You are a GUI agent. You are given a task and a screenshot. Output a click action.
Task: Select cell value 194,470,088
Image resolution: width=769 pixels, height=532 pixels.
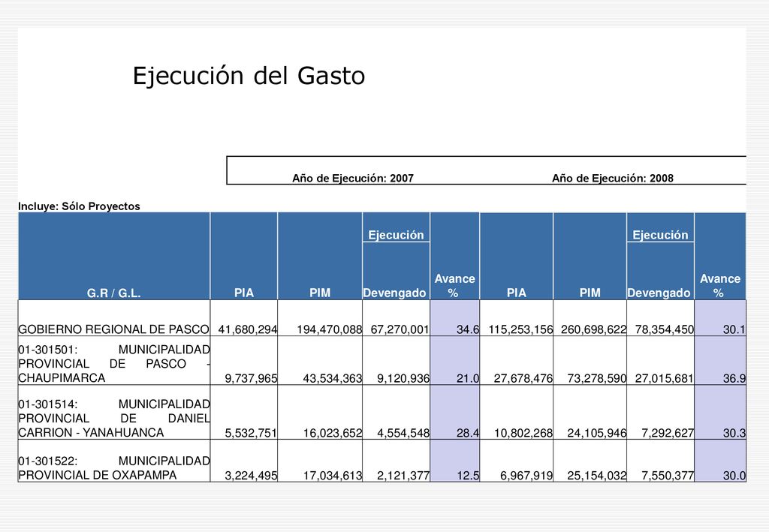click(329, 329)
